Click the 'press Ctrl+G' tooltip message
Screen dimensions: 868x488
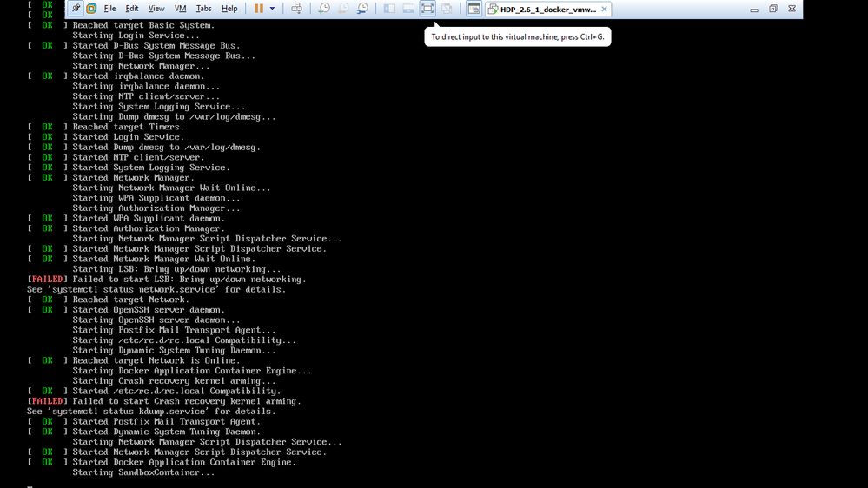pyautogui.click(x=518, y=37)
